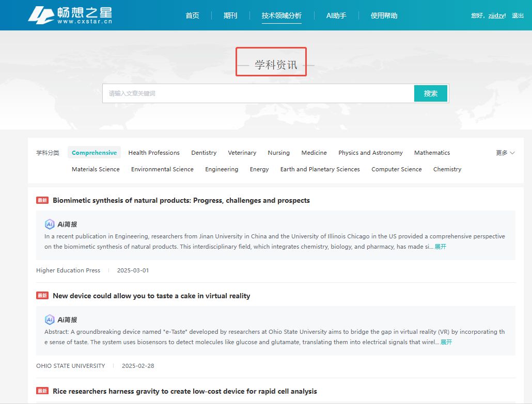Click the 最新 badge beside Rice researchers article
The width and height of the screenshot is (532, 404).
click(42, 391)
